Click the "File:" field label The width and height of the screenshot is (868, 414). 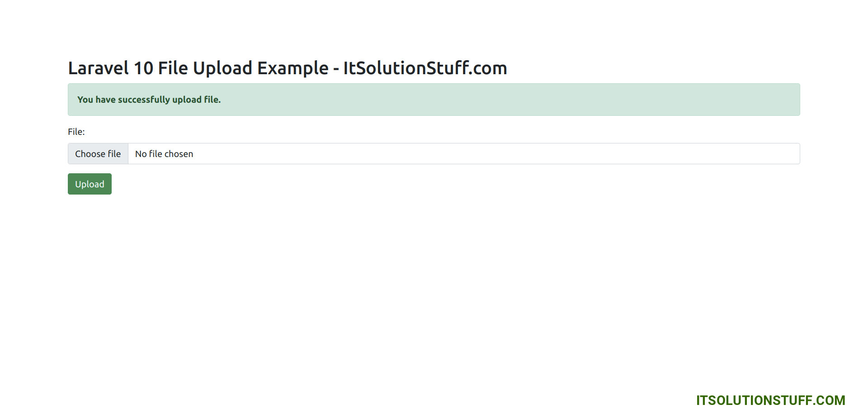click(x=76, y=132)
